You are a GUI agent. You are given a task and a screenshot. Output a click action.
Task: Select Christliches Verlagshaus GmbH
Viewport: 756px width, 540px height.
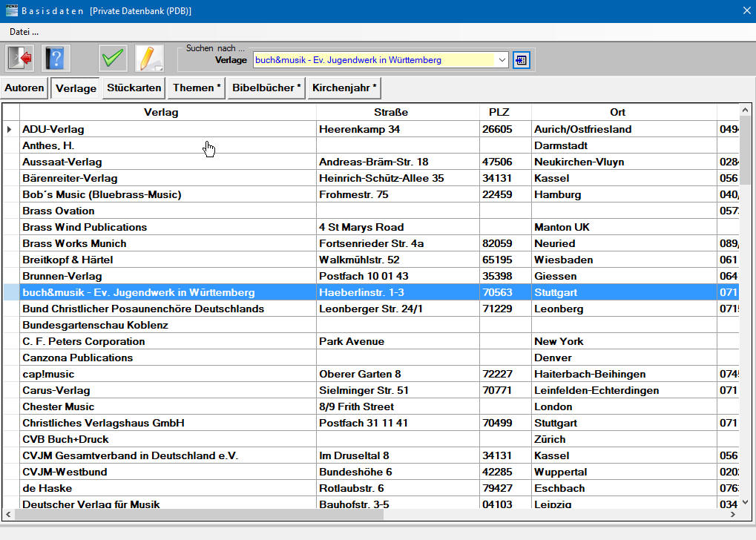point(168,424)
